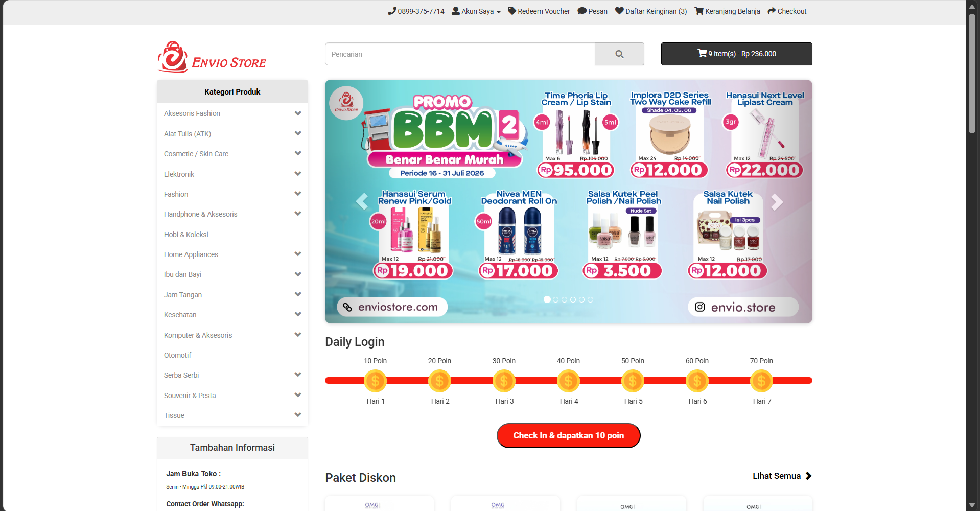Expand Komputer & Aksesoris chevron

coord(298,335)
